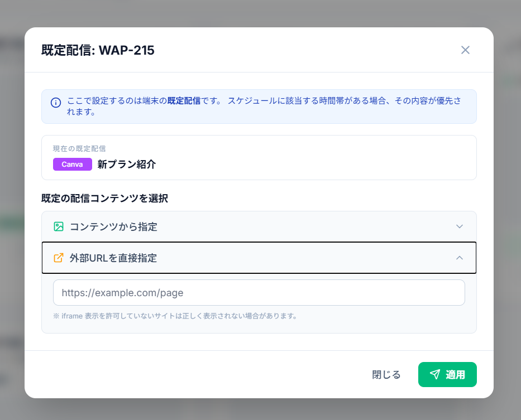Viewport: 521px width, 420px height.
Task: Open the コンテンツから指定 accordion row
Action: pyautogui.click(x=259, y=226)
